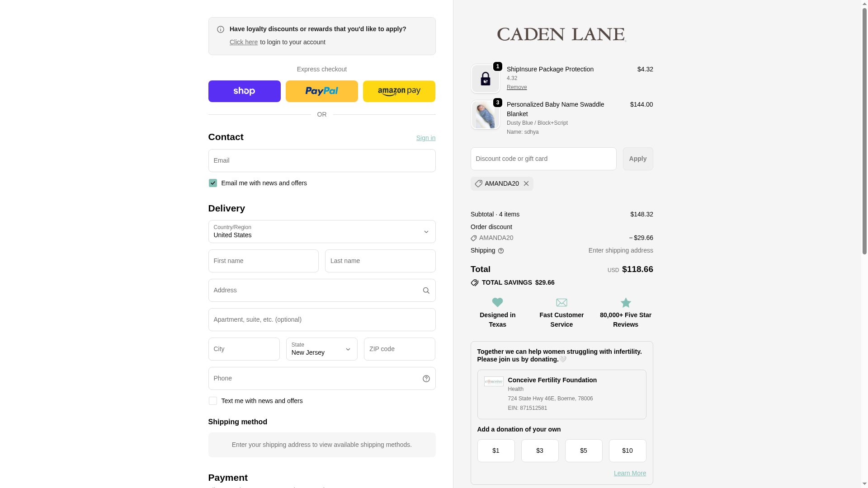Expand the State dropdown showing New Jersey
This screenshot has height=488, width=868.
[321, 349]
